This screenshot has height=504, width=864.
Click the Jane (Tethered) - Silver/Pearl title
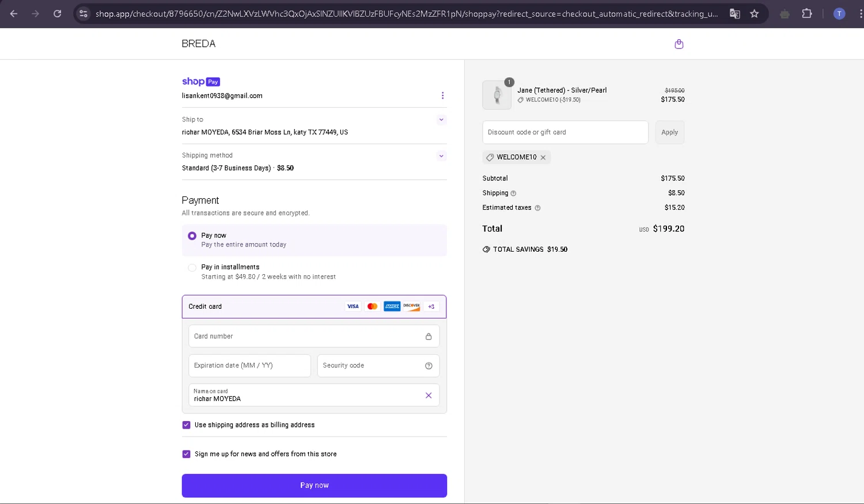click(562, 90)
